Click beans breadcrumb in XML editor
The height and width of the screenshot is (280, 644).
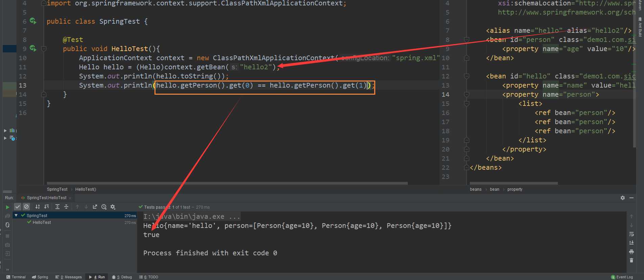(x=476, y=189)
